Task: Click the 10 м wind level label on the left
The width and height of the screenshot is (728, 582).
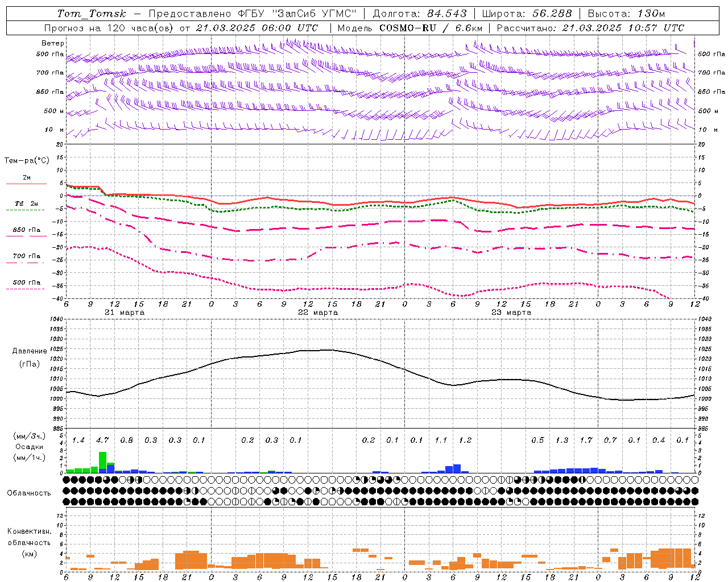Action: (x=55, y=130)
